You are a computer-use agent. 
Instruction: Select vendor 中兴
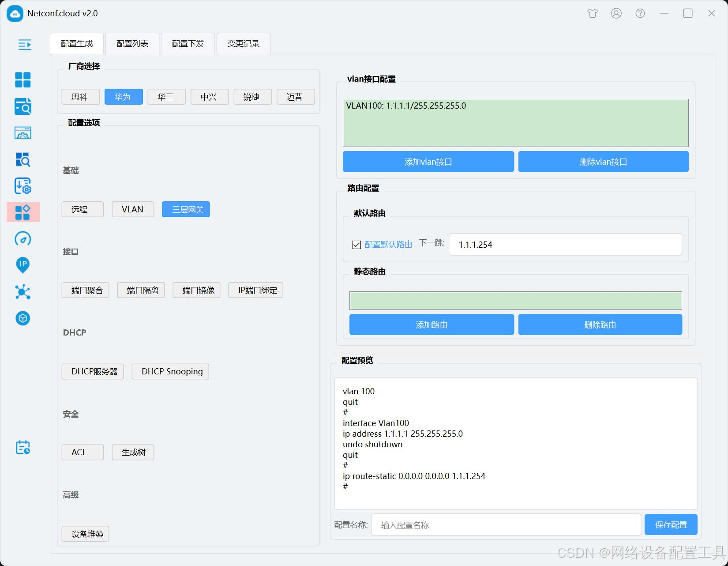pyautogui.click(x=210, y=97)
